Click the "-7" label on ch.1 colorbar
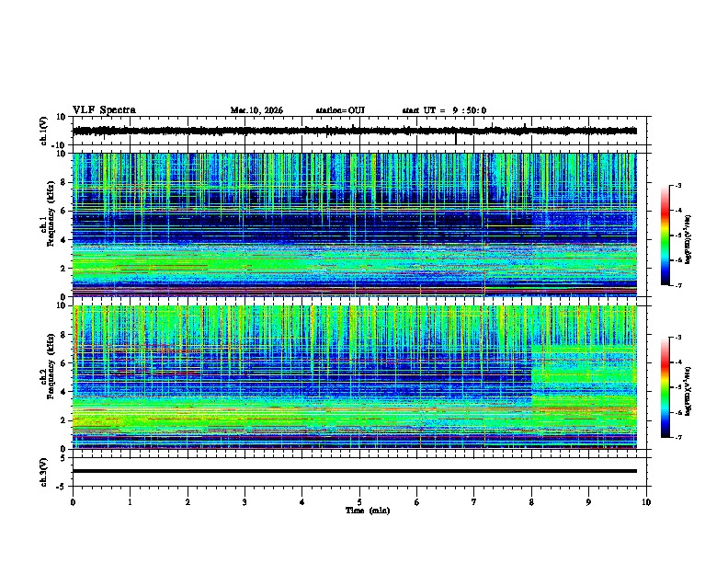Image resolution: width=728 pixels, height=563 pixels. point(677,285)
